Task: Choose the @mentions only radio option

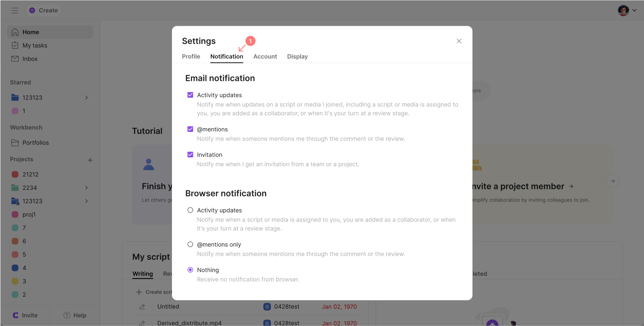Action: [190, 245]
